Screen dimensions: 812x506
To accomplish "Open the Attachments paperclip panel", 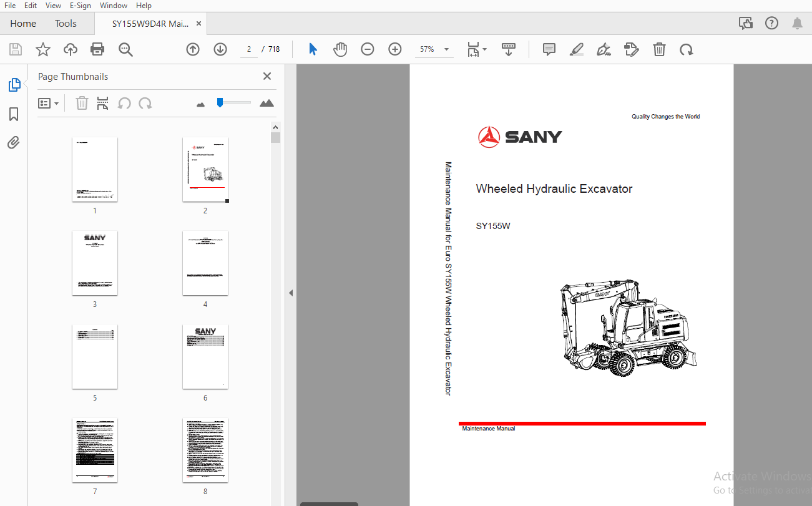I will [x=14, y=143].
